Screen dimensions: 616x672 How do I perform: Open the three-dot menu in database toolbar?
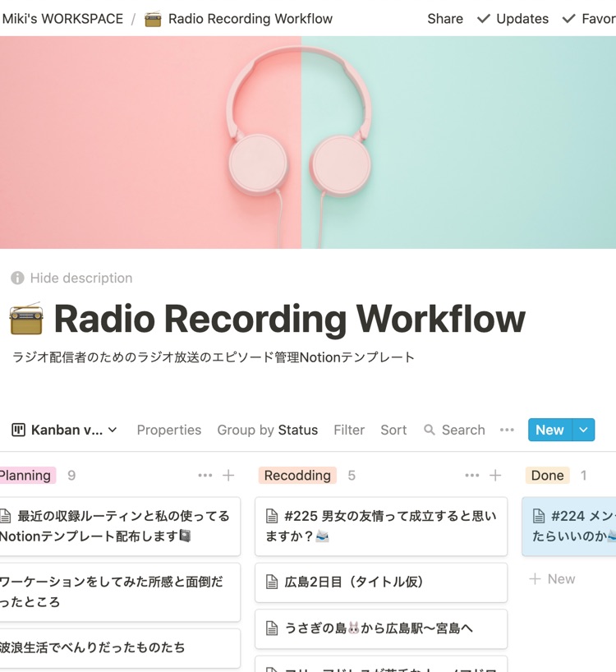pos(507,430)
